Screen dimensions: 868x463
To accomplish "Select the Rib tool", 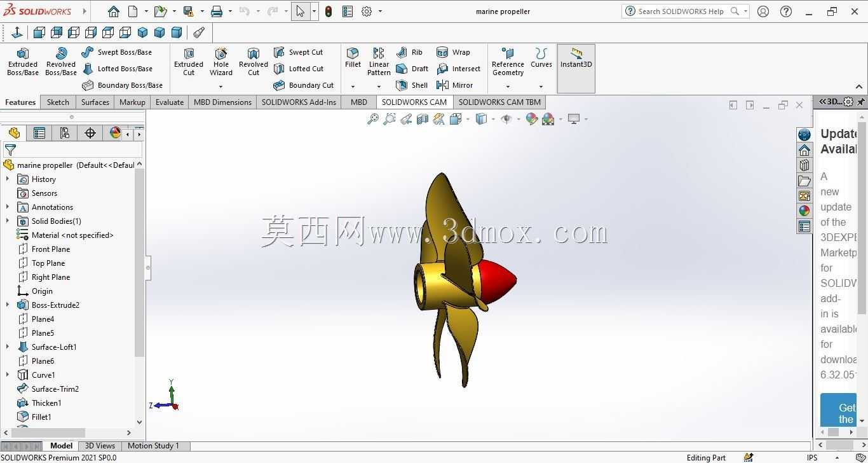I will (409, 52).
